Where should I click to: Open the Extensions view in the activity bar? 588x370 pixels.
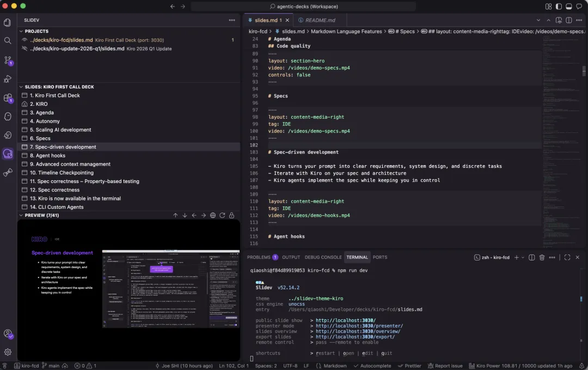pos(8,98)
